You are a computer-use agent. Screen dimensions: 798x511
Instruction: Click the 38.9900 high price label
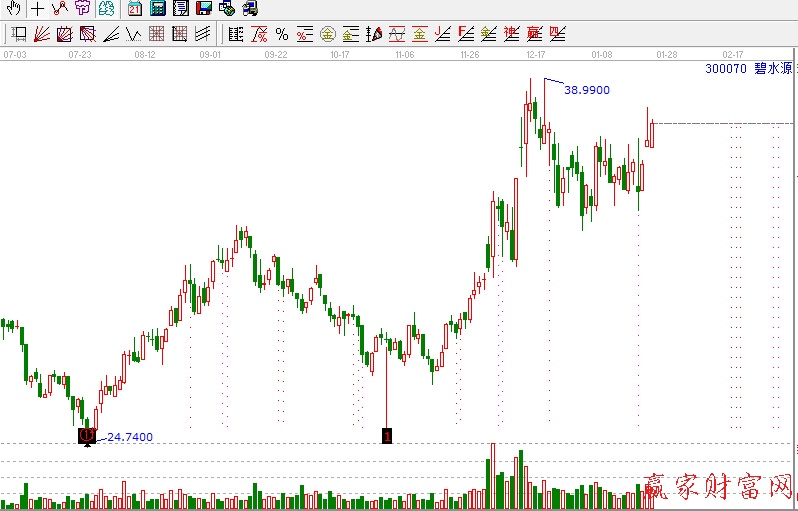587,90
